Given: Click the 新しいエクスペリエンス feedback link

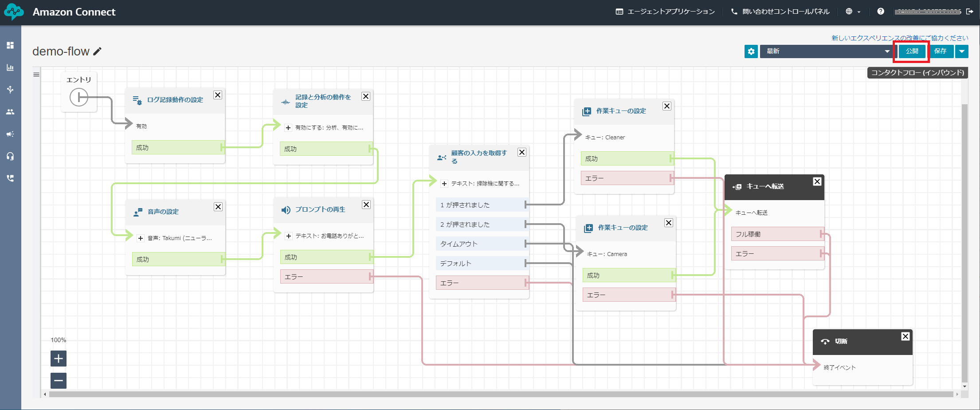Looking at the screenshot, I should click(900, 38).
